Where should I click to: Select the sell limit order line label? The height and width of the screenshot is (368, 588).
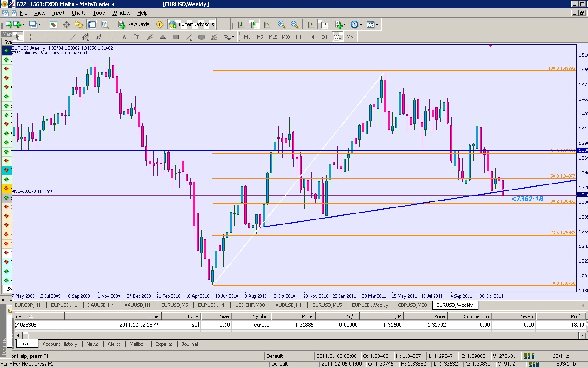pos(32,191)
